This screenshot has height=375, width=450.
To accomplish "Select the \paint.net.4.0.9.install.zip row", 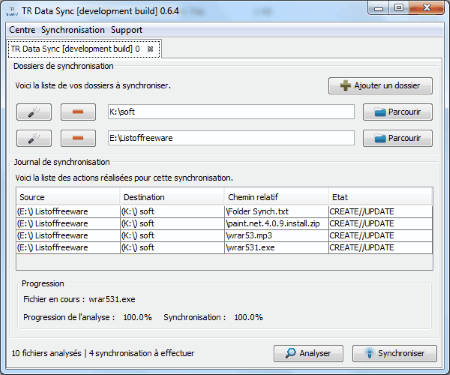I will pyautogui.click(x=224, y=224).
